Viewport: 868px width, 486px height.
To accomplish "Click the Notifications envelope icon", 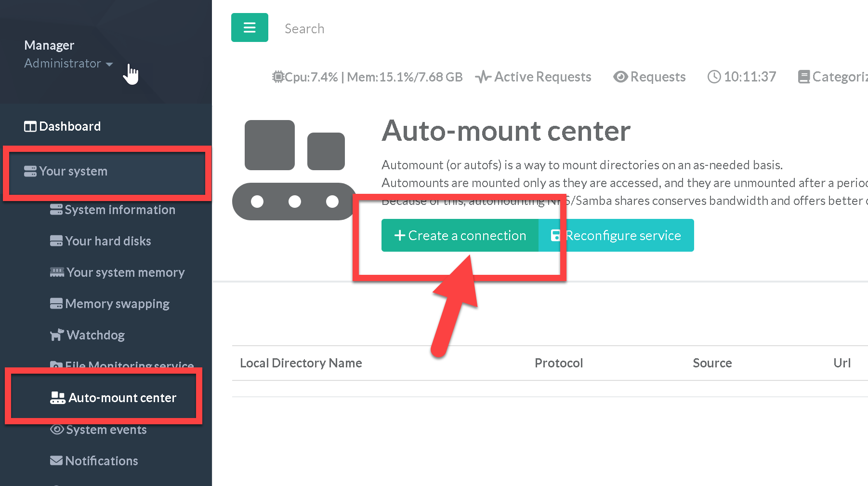I will pyautogui.click(x=56, y=461).
